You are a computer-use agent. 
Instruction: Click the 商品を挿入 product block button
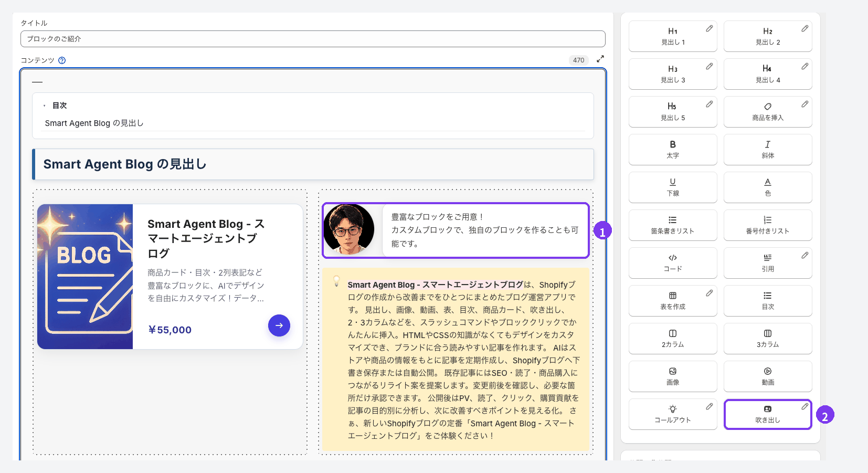pyautogui.click(x=768, y=112)
